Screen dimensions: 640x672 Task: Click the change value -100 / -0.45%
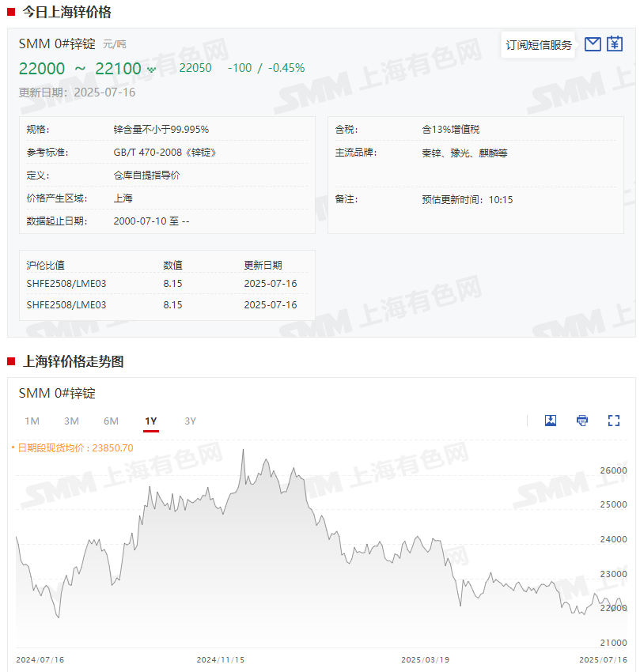click(x=266, y=68)
